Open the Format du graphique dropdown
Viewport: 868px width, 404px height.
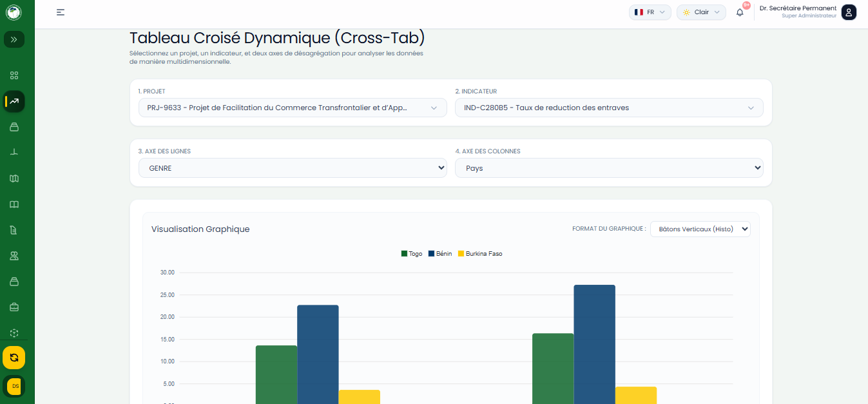click(700, 229)
